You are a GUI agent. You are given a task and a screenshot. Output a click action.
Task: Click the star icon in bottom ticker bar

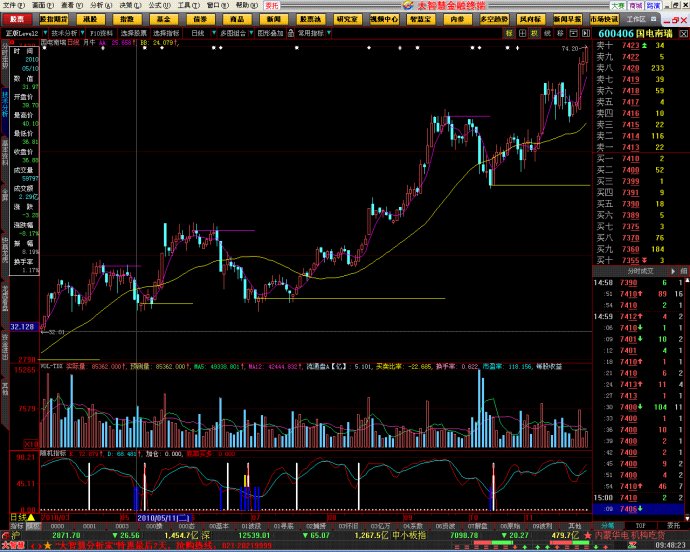tap(47, 546)
